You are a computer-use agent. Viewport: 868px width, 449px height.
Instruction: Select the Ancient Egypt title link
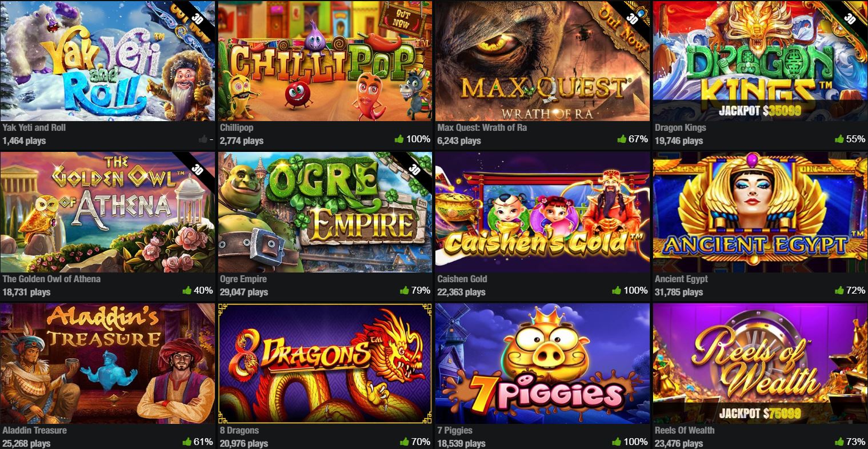(x=681, y=279)
